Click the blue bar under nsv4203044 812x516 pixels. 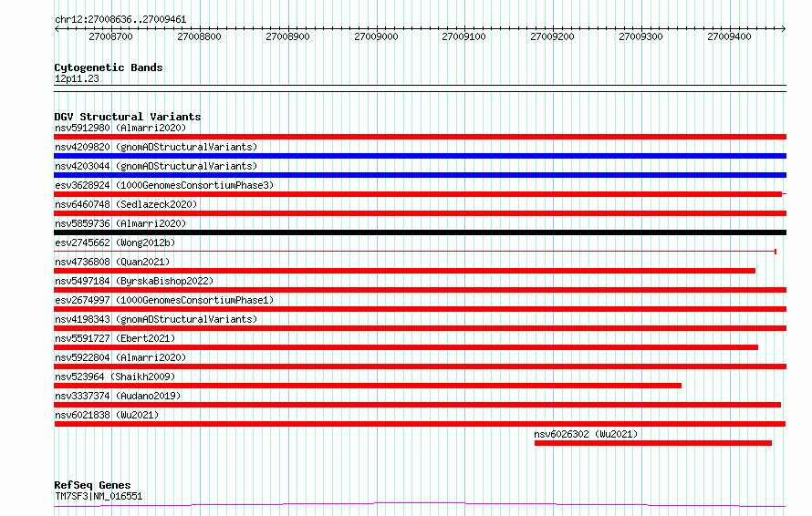click(x=420, y=175)
